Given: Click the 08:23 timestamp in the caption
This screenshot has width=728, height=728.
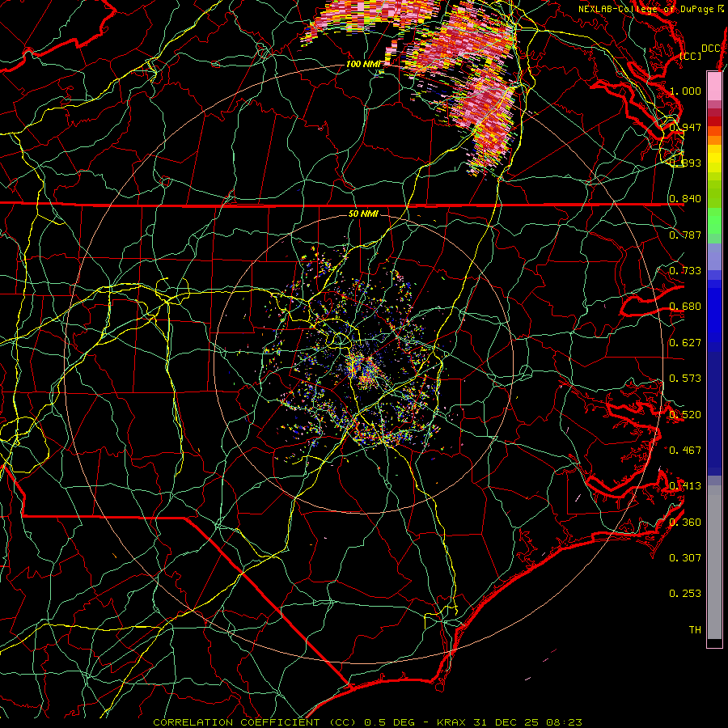Looking at the screenshot, I should 564,722.
